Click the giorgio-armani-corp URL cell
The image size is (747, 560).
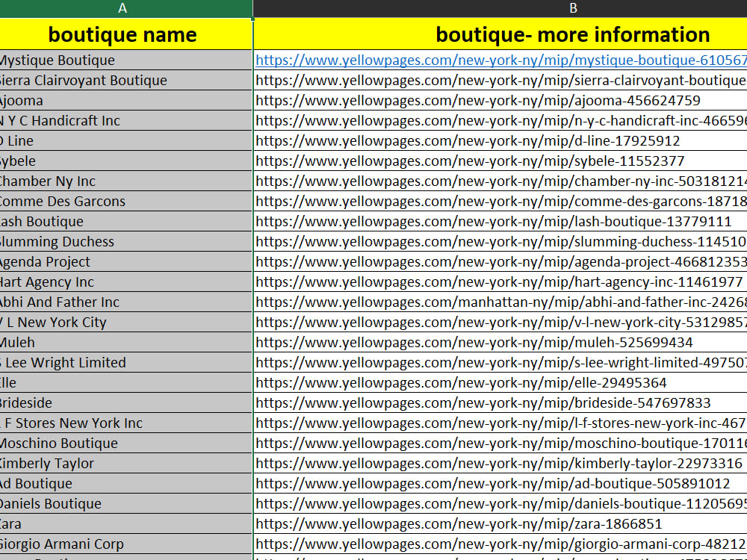500,544
